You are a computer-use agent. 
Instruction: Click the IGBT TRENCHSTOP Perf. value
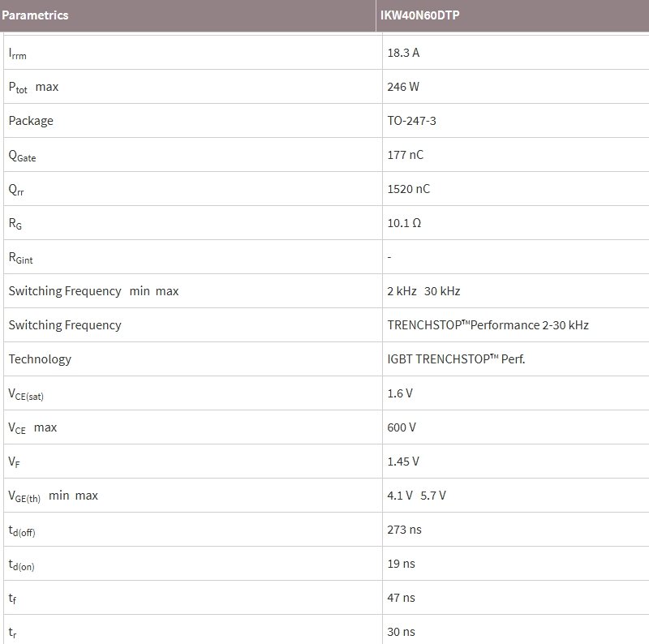[x=456, y=359]
